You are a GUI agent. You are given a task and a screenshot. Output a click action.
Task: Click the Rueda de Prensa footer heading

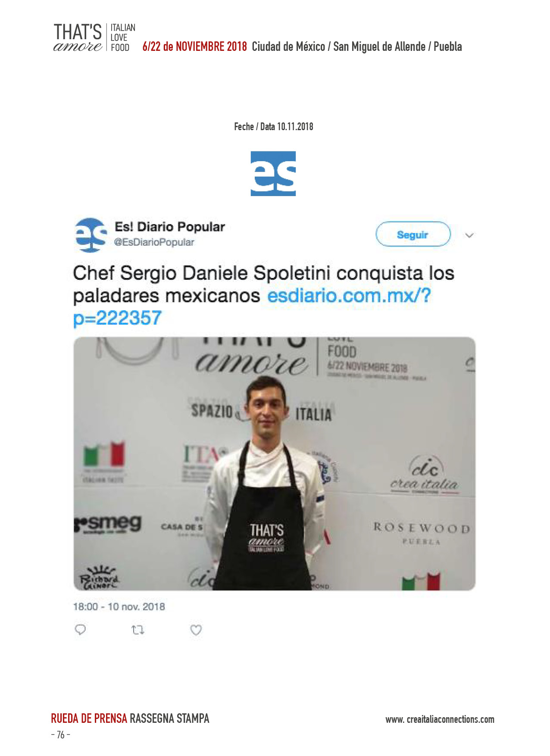pos(89,719)
